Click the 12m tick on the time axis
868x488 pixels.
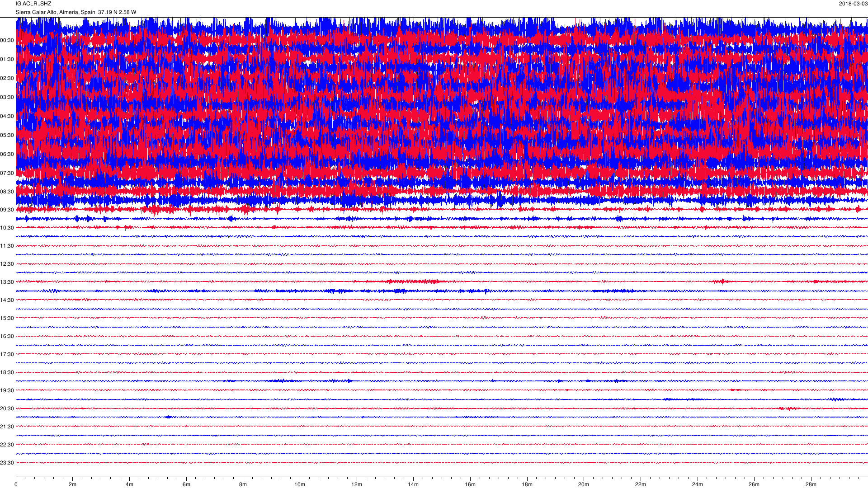point(357,485)
